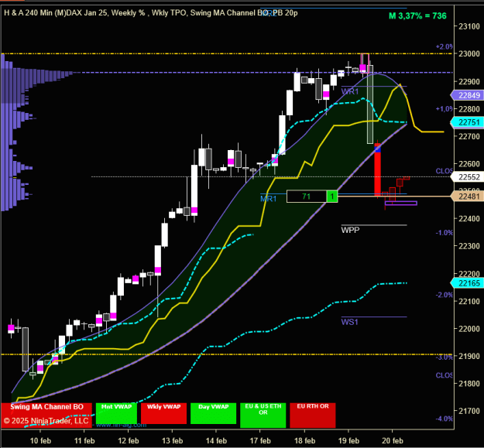This screenshot has width=484, height=448.
Task: Click the 19 feb date label
Action: pos(348,440)
